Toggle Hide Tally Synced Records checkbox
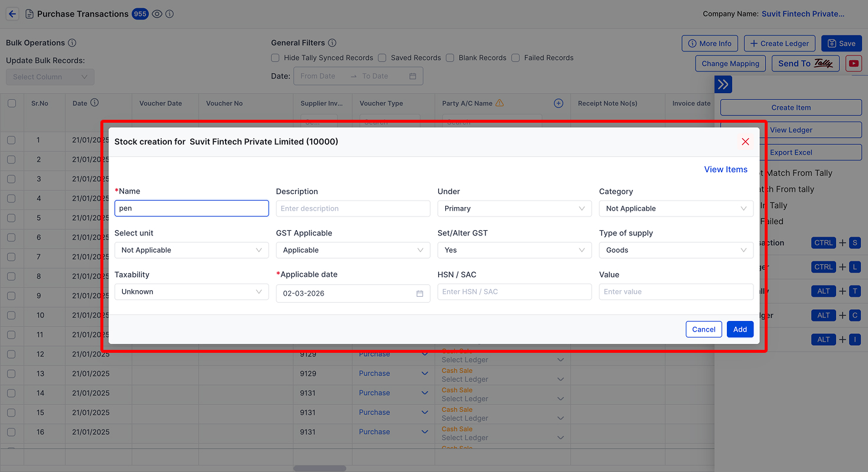Image resolution: width=868 pixels, height=472 pixels. 275,58
